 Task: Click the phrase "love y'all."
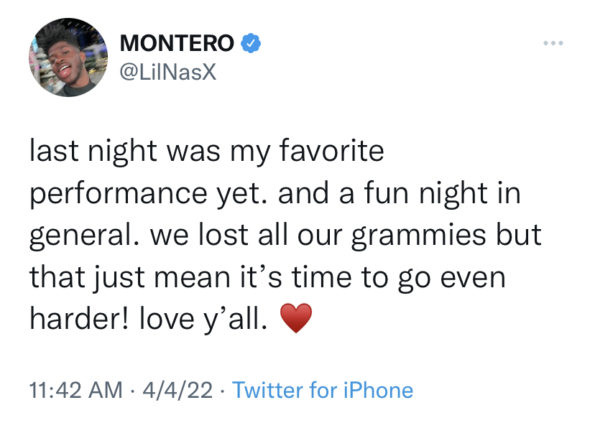coord(203,319)
